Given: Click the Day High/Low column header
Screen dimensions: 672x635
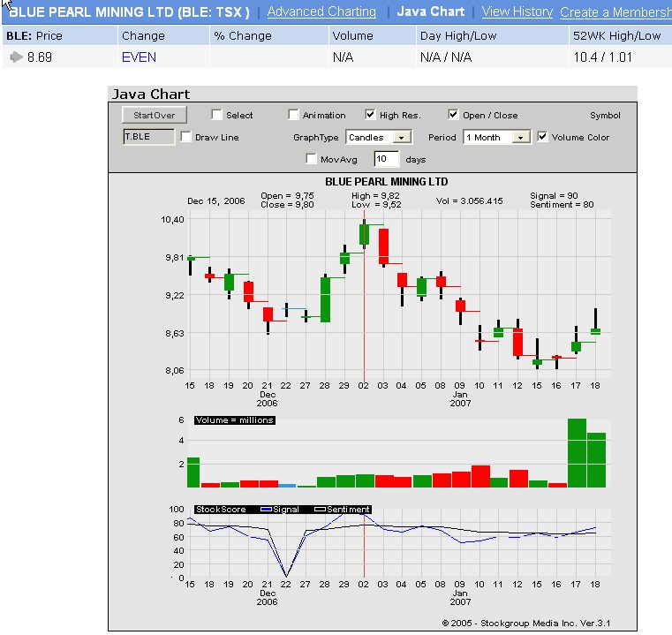Looking at the screenshot, I should (x=458, y=35).
